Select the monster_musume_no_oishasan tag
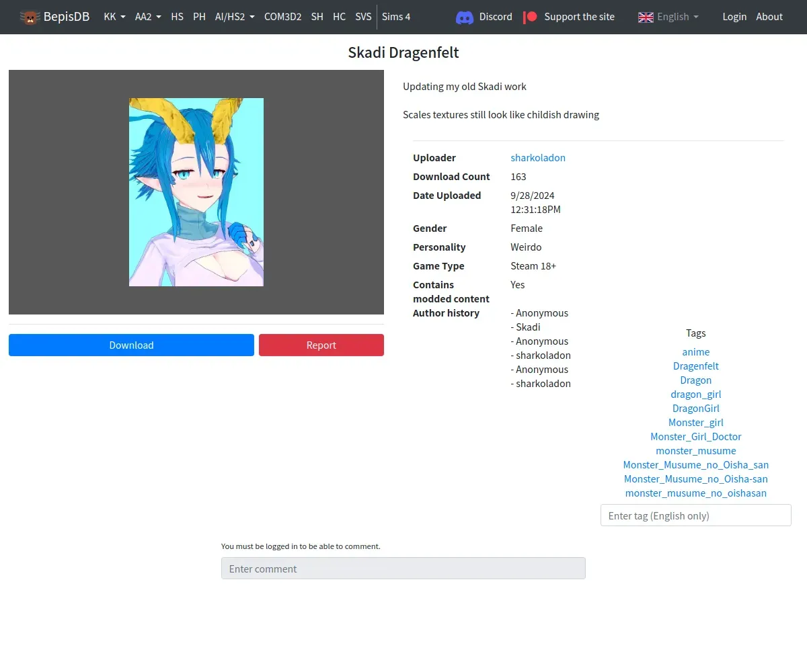 click(696, 493)
